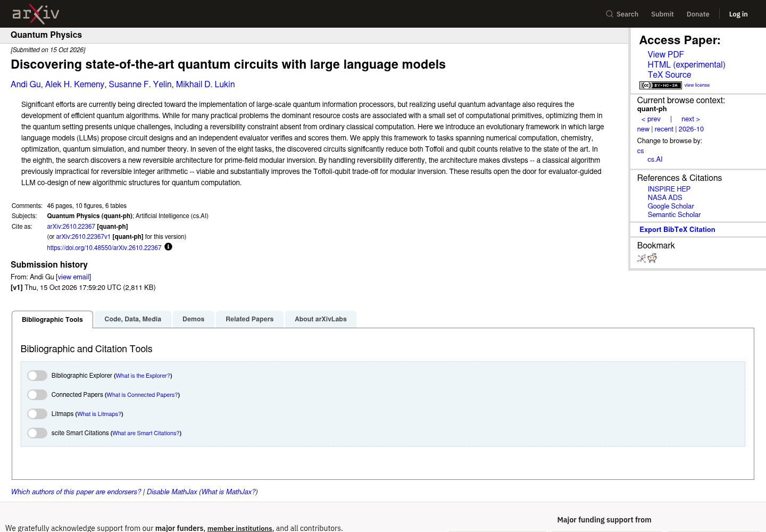The image size is (766, 532).
Task: Enable scite Smart Citations toggle
Action: [x=37, y=433]
